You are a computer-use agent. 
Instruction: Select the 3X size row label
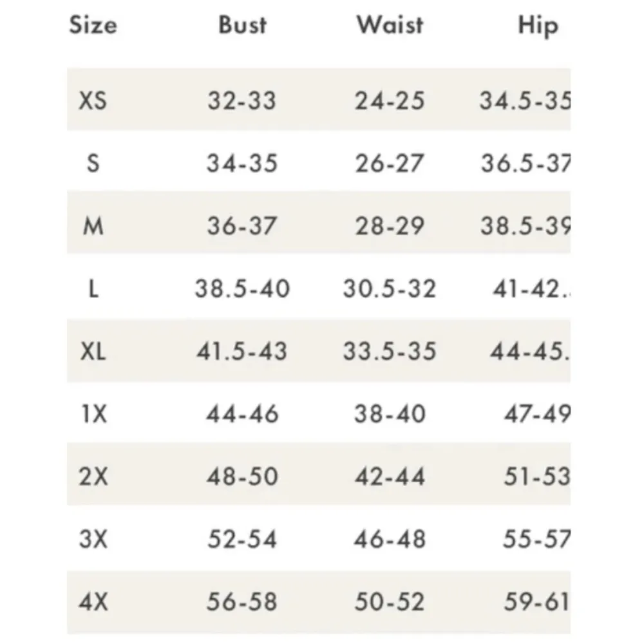tap(93, 539)
